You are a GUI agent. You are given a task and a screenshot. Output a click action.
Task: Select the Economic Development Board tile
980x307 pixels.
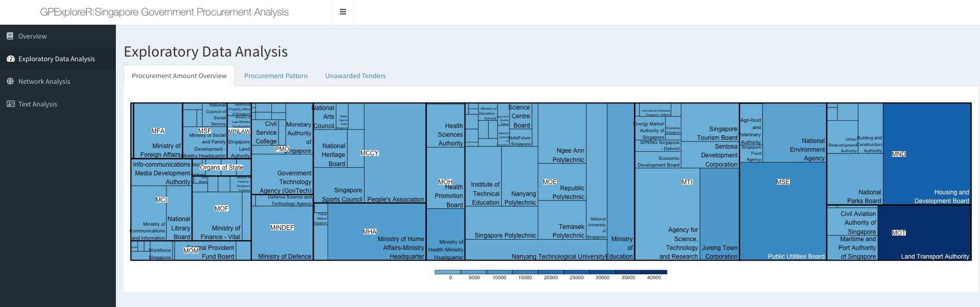click(x=658, y=160)
